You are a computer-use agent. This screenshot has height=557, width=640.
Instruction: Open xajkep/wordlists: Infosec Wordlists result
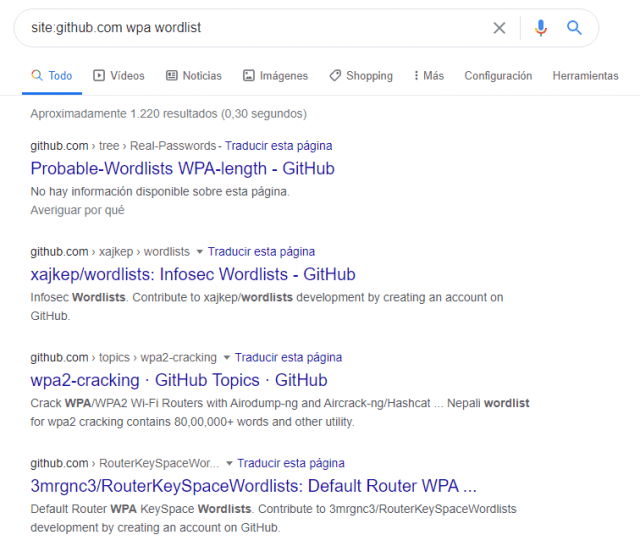coord(193,275)
